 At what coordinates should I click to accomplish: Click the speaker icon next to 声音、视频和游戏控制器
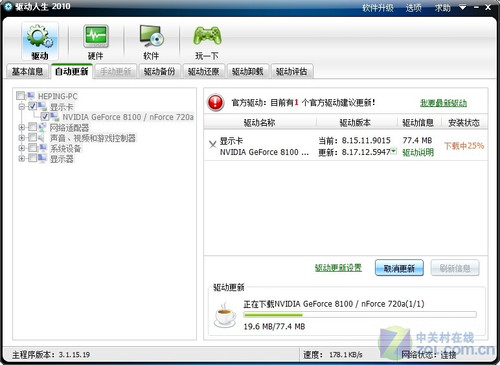[x=42, y=138]
